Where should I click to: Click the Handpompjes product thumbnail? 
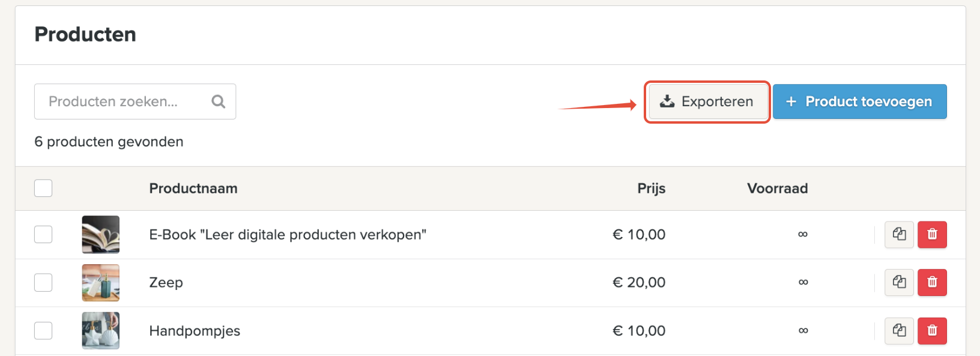101,331
